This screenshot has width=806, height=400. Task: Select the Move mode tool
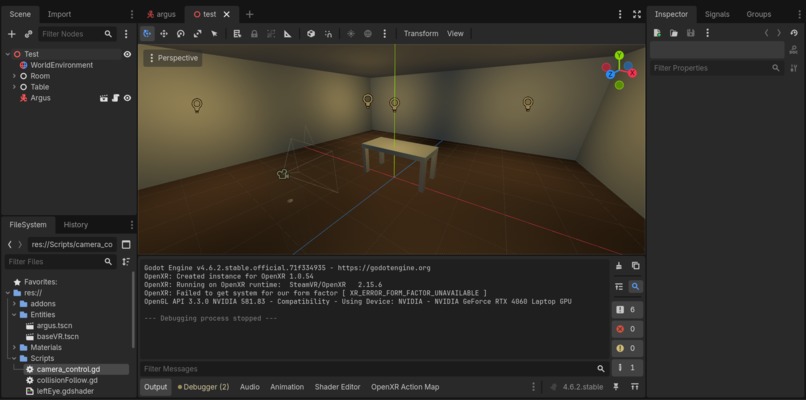tap(164, 33)
